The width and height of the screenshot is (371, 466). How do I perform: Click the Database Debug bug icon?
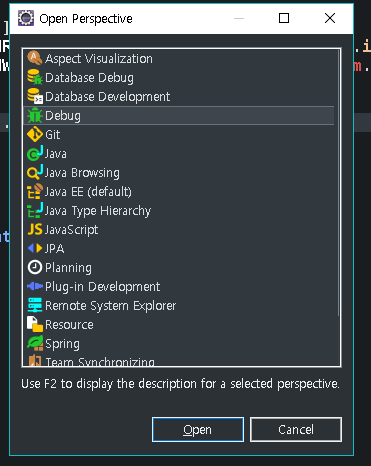[x=35, y=77]
